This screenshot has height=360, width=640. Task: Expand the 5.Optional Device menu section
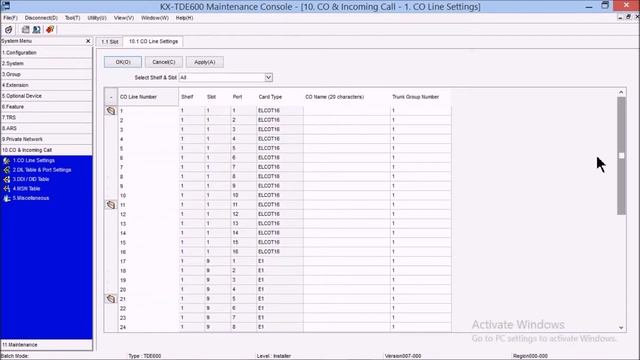[46, 96]
